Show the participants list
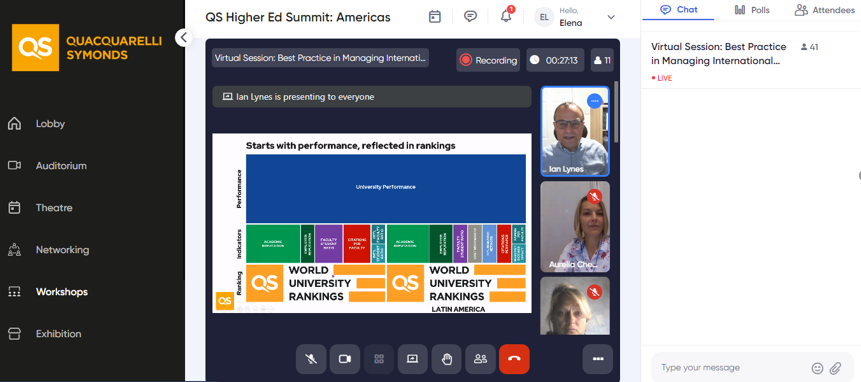 pos(480,359)
